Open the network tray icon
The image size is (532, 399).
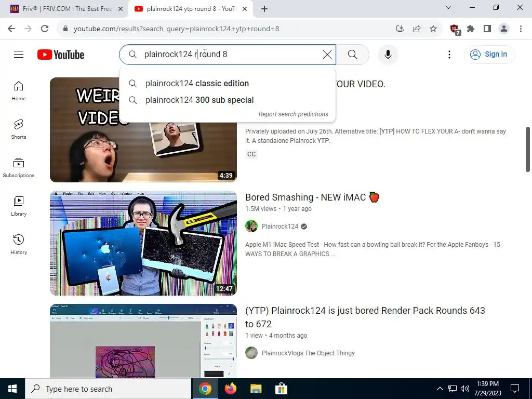pos(453,389)
